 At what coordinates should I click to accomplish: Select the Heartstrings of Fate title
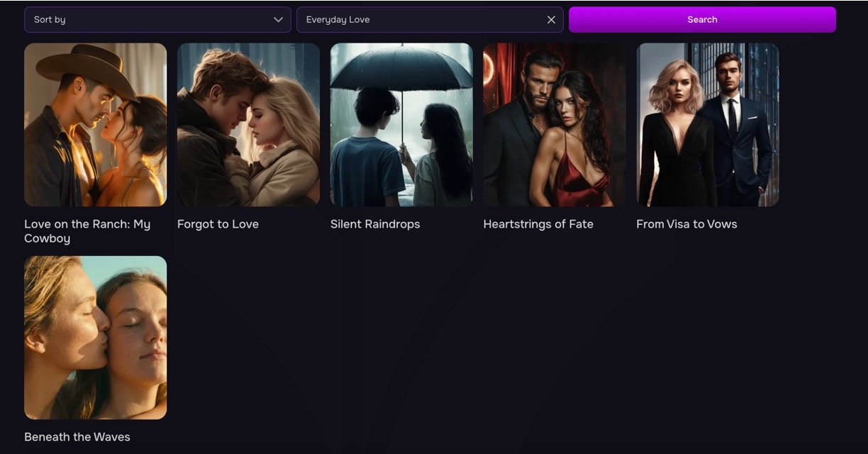(x=538, y=224)
